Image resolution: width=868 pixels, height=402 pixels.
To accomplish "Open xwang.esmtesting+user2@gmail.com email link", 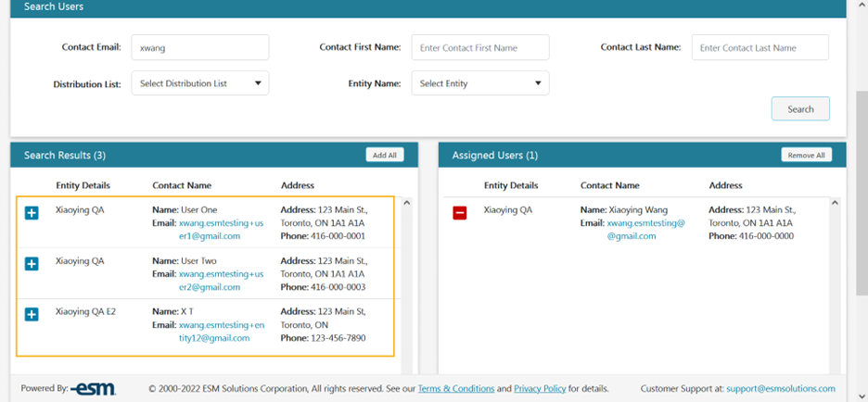I will (x=221, y=281).
